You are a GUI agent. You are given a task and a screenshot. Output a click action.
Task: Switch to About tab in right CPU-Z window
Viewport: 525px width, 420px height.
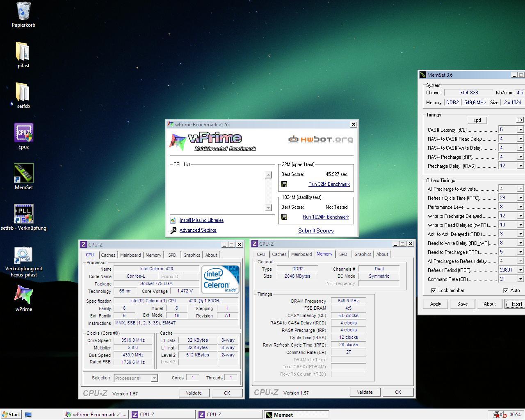click(x=382, y=254)
